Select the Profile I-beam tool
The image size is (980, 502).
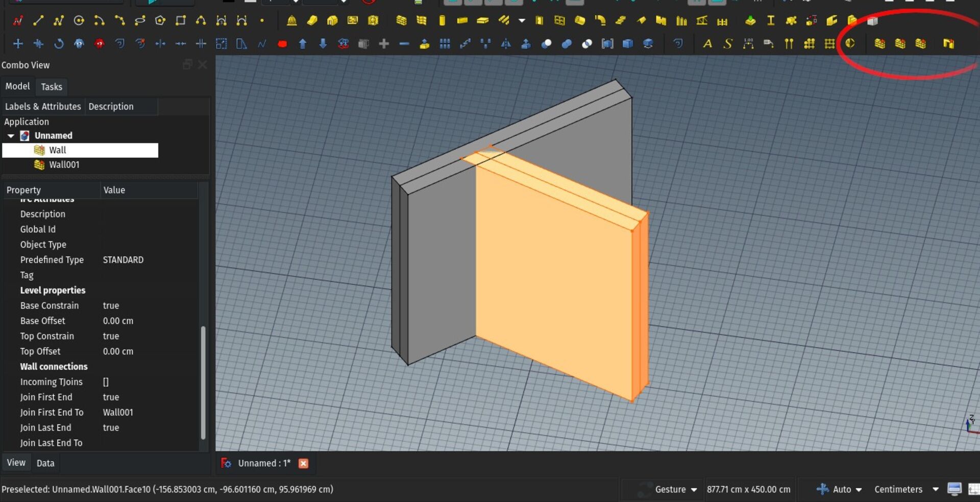click(770, 21)
